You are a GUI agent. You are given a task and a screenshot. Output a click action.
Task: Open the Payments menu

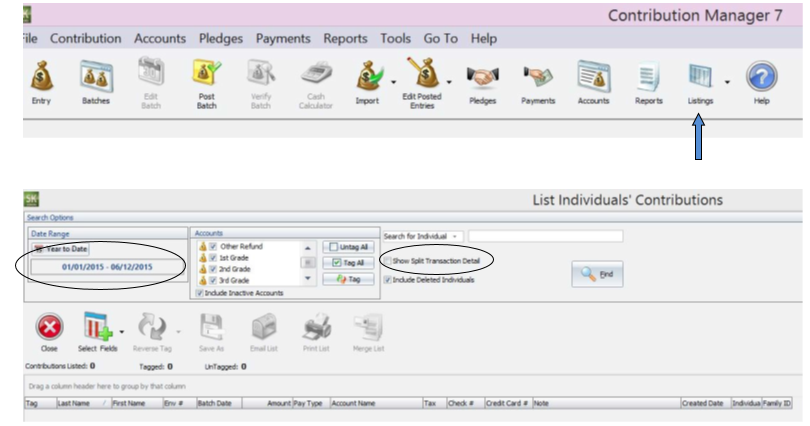coord(283,39)
